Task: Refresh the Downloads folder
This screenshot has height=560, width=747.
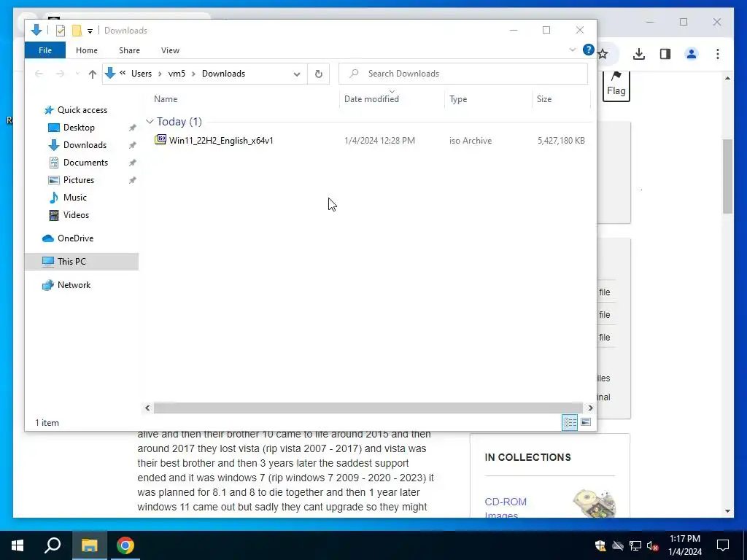Action: click(319, 74)
